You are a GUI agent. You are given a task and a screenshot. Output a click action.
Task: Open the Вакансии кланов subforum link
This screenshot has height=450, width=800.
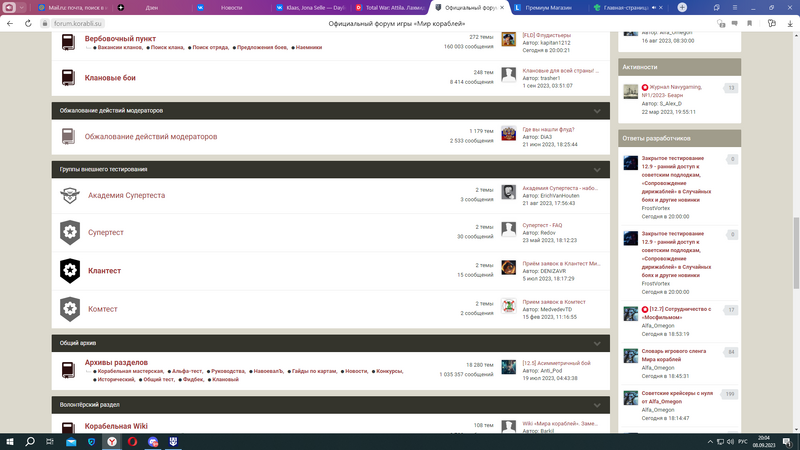pyautogui.click(x=120, y=47)
